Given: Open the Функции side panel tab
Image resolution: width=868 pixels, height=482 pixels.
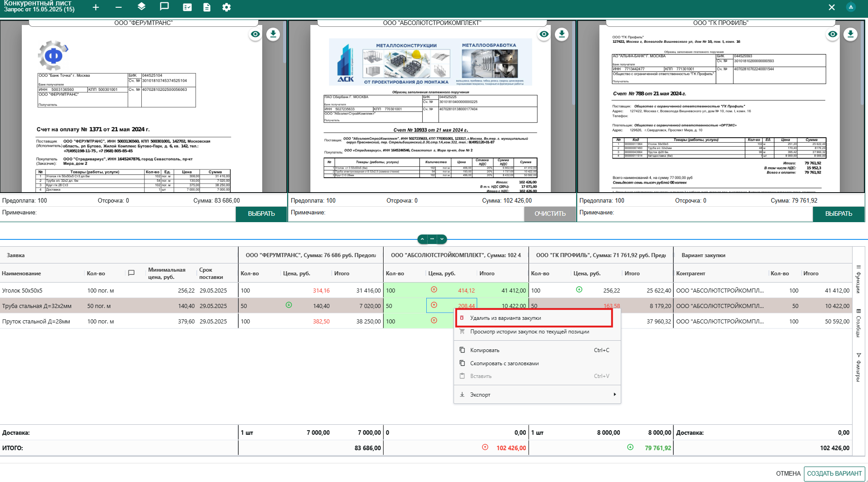Looking at the screenshot, I should point(858,279).
